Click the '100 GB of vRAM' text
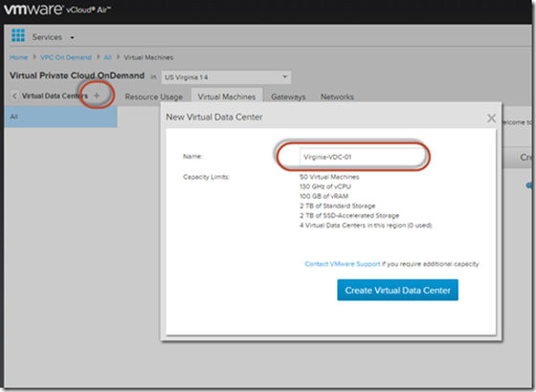 [324, 196]
